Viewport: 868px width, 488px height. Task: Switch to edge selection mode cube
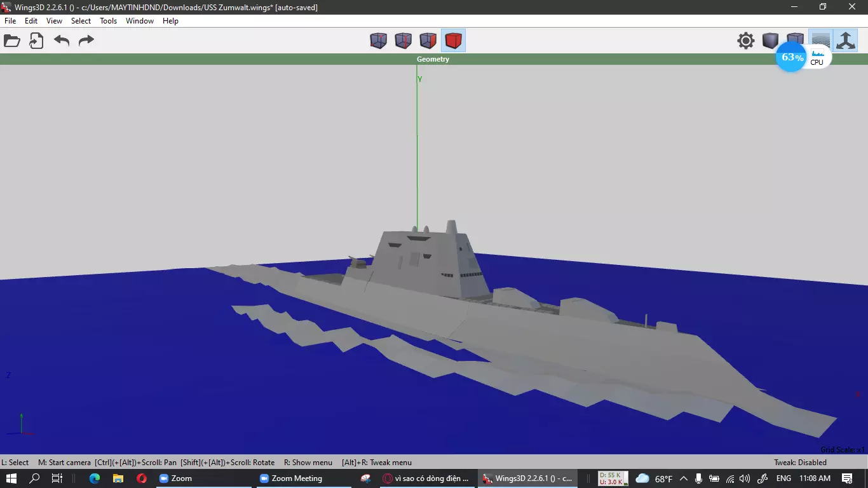point(403,41)
